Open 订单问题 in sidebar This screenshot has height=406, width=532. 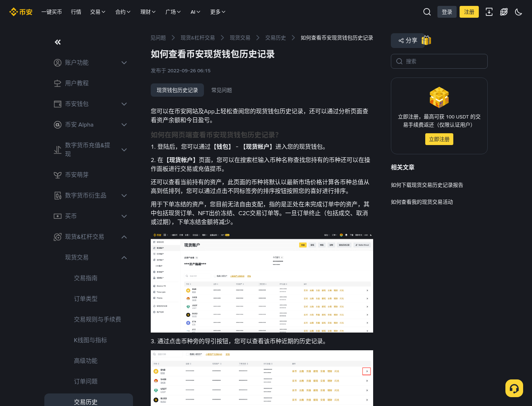86,381
